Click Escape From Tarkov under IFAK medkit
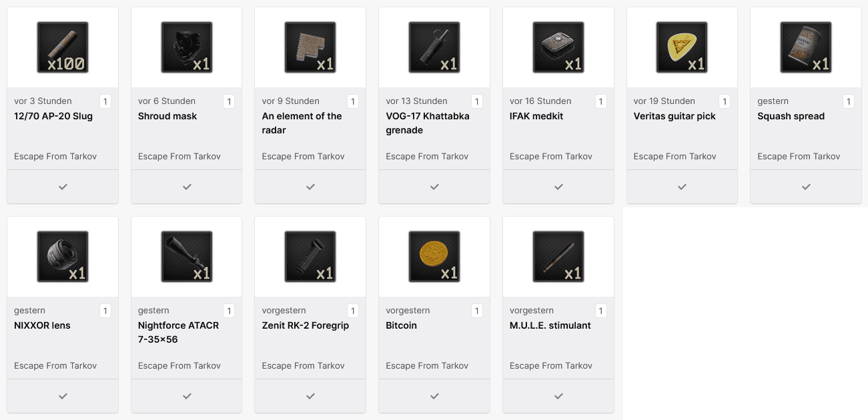 551,157
